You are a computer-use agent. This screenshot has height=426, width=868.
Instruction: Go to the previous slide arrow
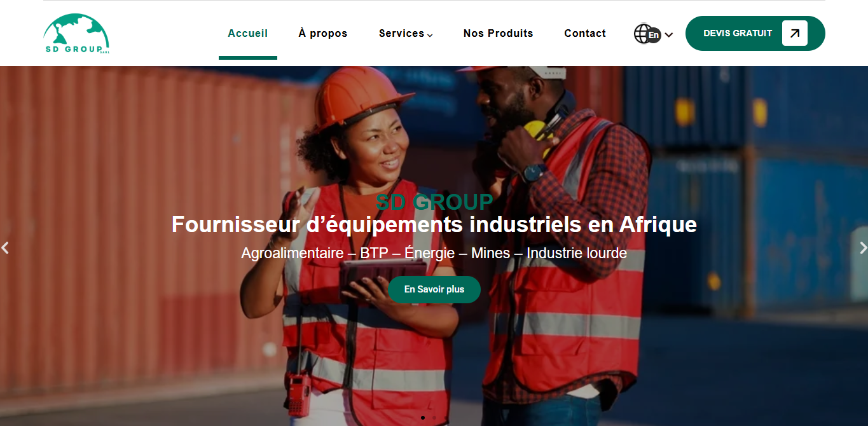[x=5, y=247]
